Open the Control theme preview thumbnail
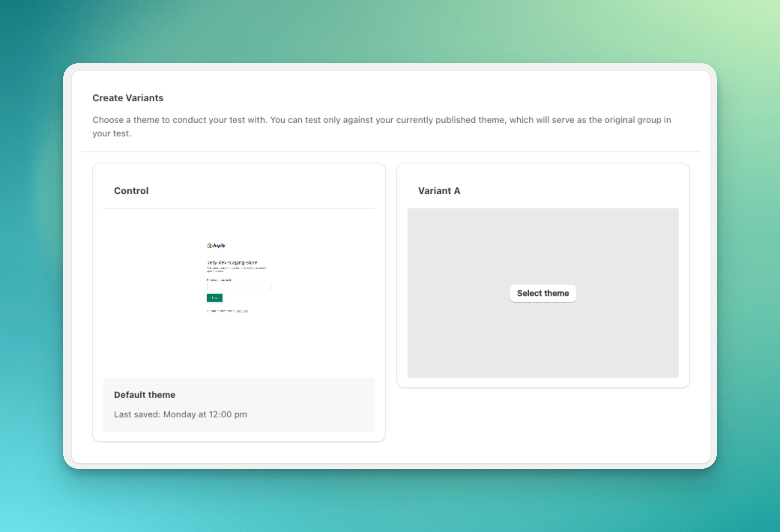This screenshot has width=780, height=532. [x=239, y=293]
